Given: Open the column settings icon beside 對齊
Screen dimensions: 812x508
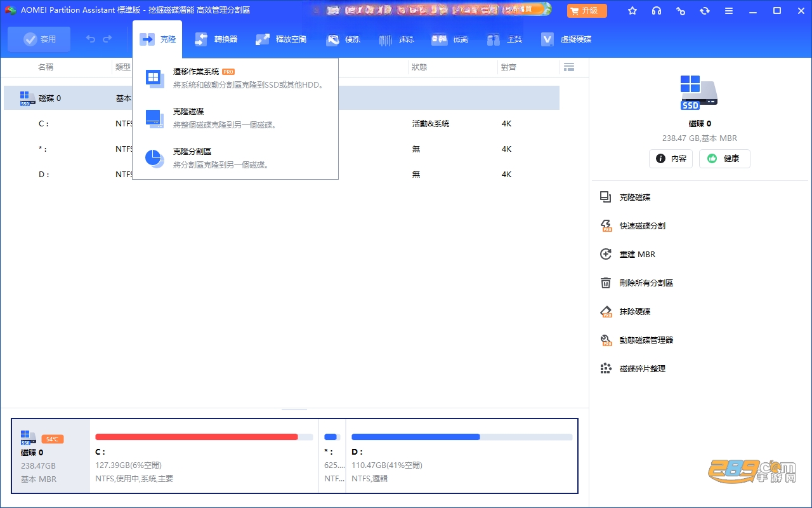Looking at the screenshot, I should pyautogui.click(x=569, y=67).
